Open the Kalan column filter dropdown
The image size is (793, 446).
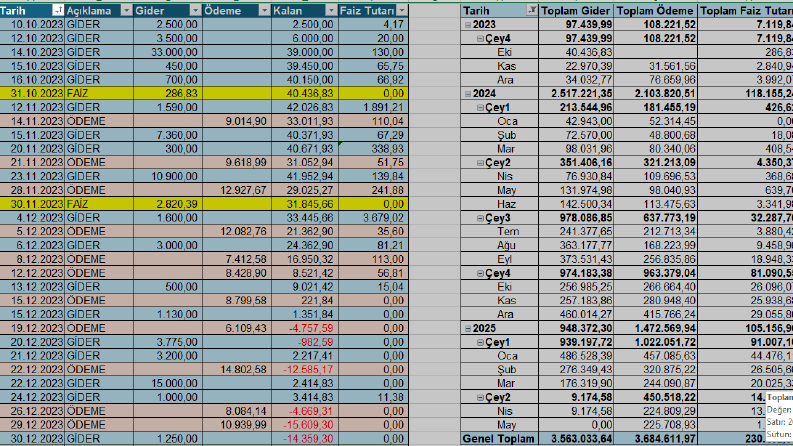(331, 11)
